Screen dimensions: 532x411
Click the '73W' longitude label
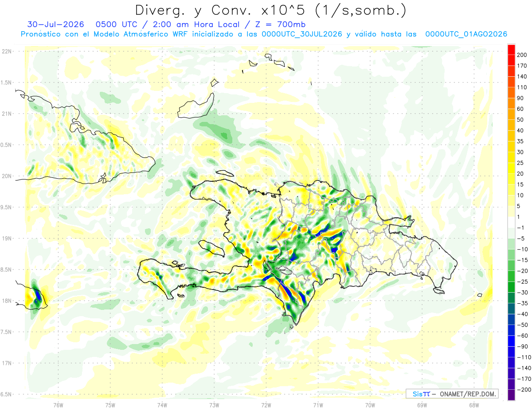[214, 405]
